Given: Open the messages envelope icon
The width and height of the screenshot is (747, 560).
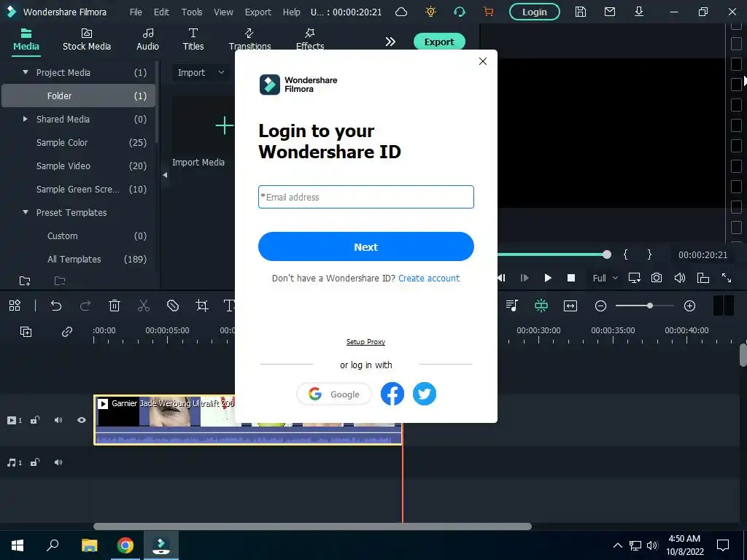Looking at the screenshot, I should 610,12.
